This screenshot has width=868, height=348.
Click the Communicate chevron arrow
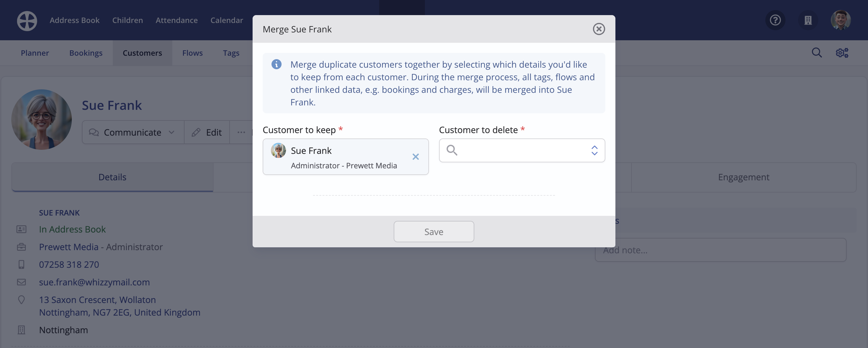tap(171, 132)
